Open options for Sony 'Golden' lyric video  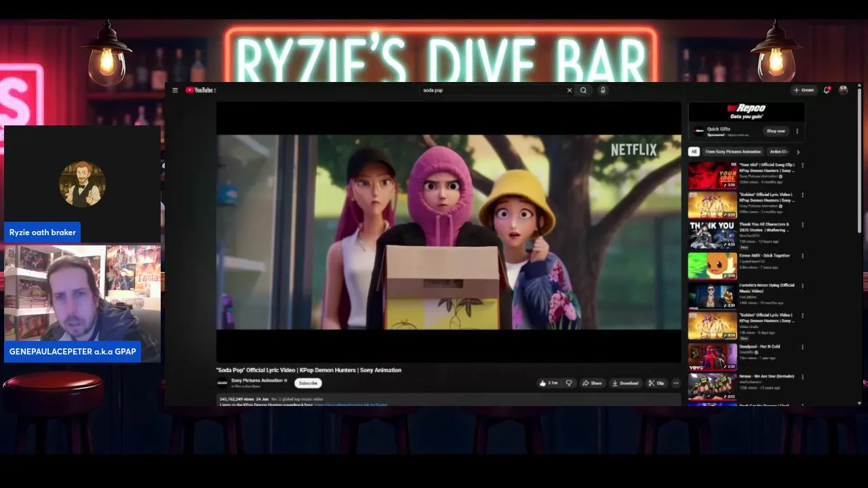point(803,195)
